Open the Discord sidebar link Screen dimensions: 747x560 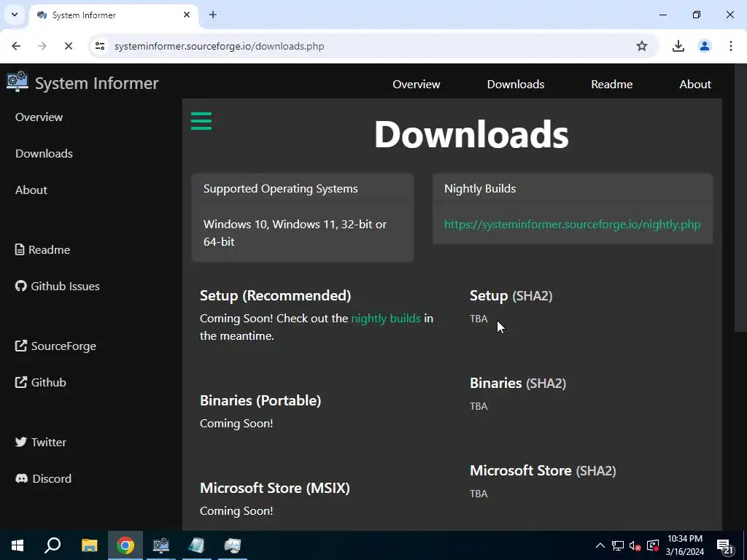point(43,478)
